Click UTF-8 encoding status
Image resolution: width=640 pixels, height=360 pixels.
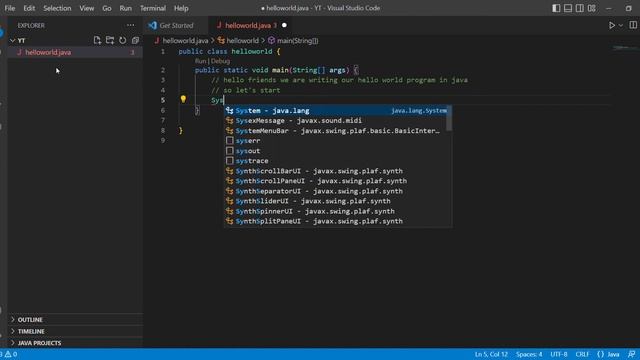pyautogui.click(x=559, y=354)
